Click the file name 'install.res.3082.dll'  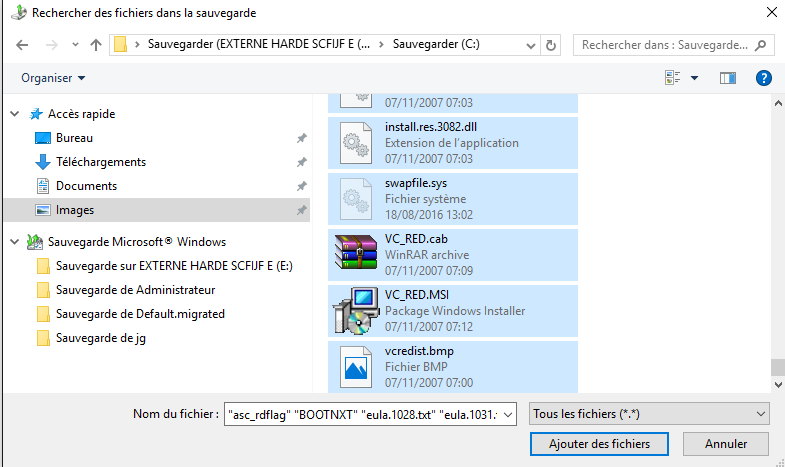point(431,127)
